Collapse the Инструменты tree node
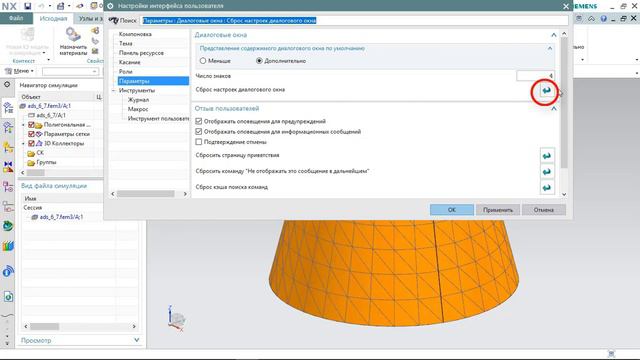The height and width of the screenshot is (360, 640). [114, 90]
